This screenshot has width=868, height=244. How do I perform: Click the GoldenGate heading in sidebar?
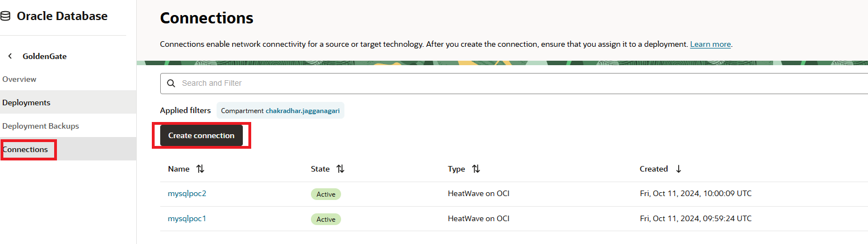[x=45, y=56]
